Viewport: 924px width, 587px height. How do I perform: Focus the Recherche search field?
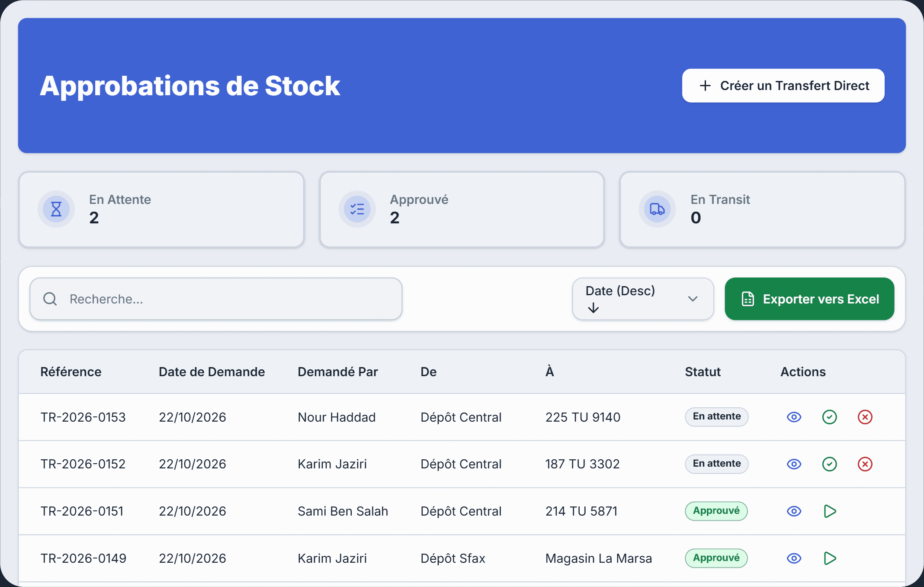pyautogui.click(x=216, y=299)
